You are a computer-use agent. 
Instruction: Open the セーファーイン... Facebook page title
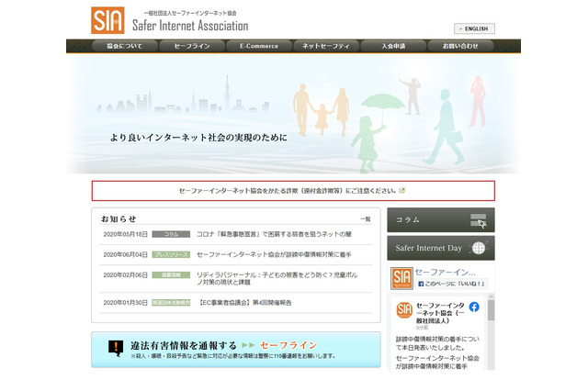445,273
